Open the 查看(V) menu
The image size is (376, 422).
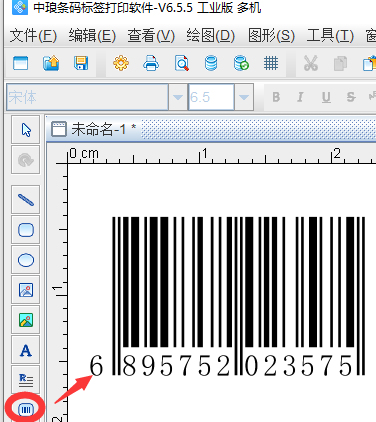pos(151,36)
